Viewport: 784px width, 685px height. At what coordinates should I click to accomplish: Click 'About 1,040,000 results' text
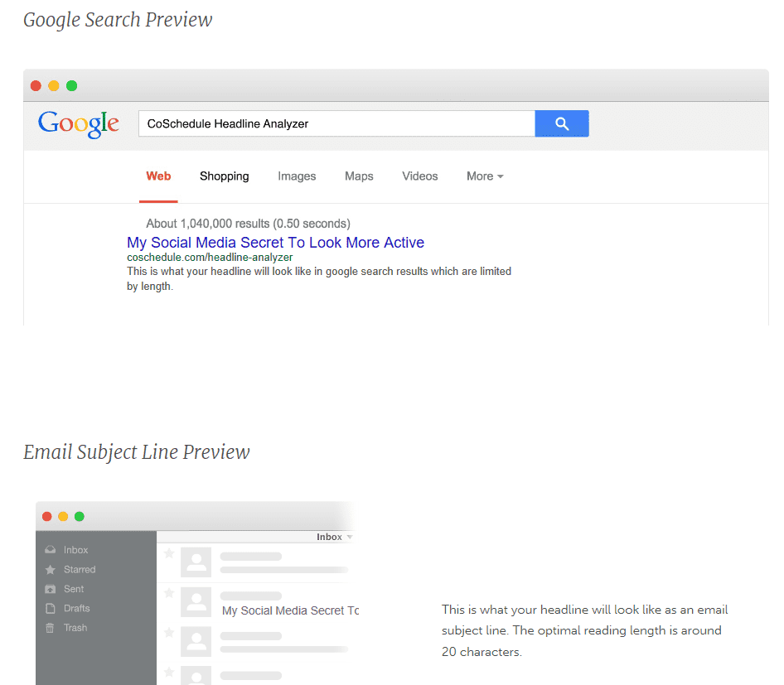point(207,224)
